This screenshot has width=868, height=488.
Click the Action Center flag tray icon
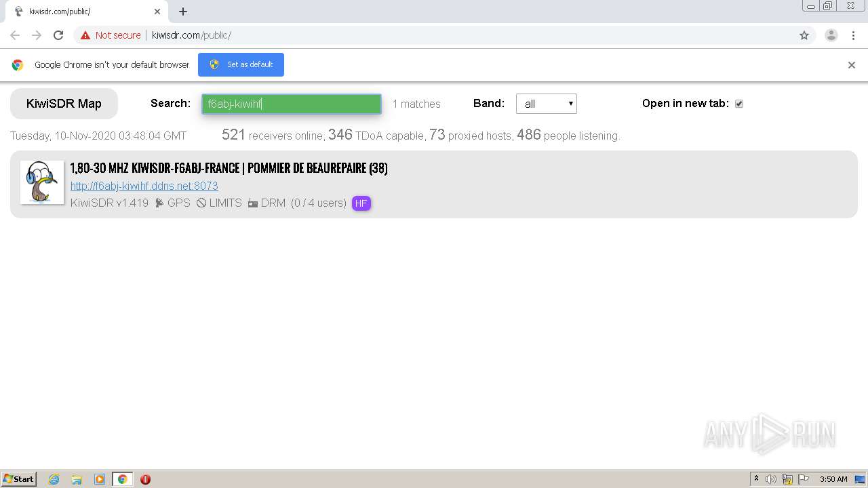[x=804, y=479]
